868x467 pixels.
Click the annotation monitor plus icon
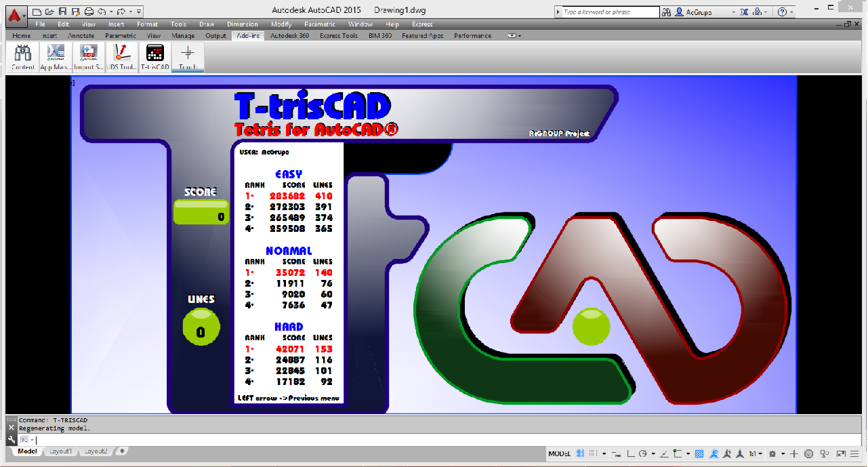(x=794, y=453)
